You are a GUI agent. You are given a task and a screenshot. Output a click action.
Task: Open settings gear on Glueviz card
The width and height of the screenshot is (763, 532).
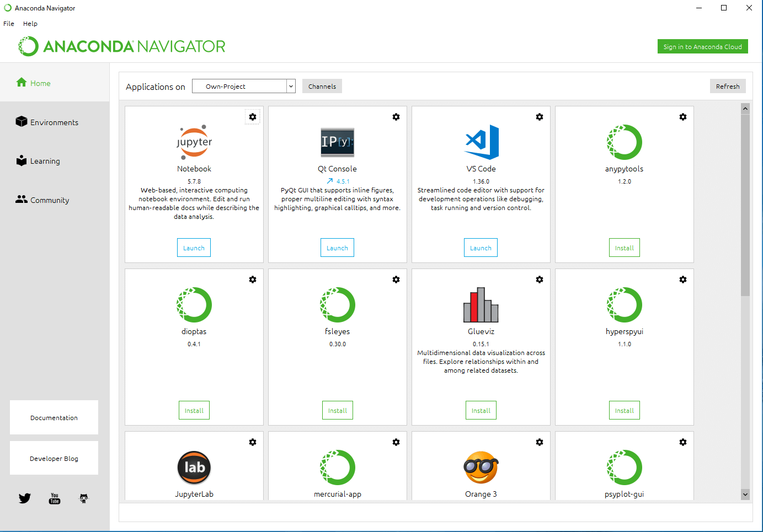tap(540, 280)
